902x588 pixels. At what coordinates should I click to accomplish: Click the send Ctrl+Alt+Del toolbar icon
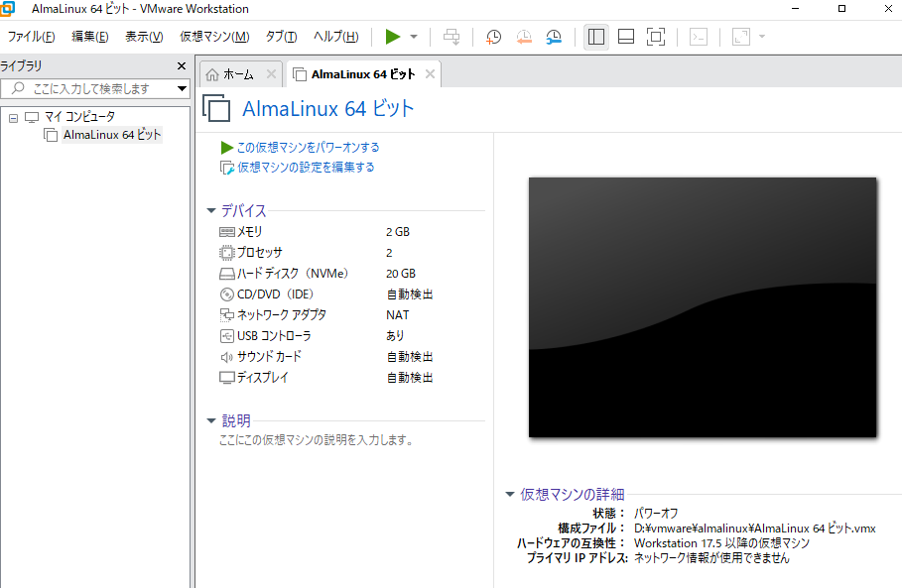[451, 37]
